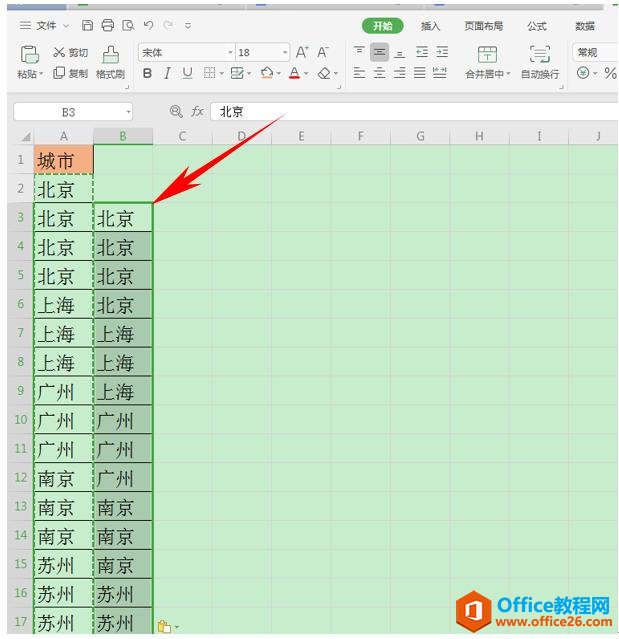Expand fill color dropdown arrow
Image resolution: width=619 pixels, height=639 pixels.
[279, 74]
